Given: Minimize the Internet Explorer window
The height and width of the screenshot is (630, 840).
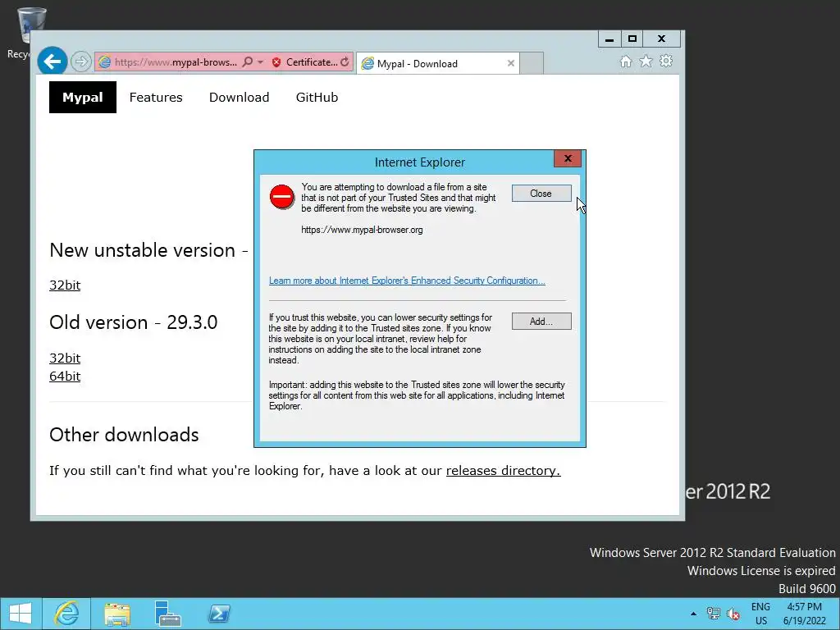Looking at the screenshot, I should 609,39.
